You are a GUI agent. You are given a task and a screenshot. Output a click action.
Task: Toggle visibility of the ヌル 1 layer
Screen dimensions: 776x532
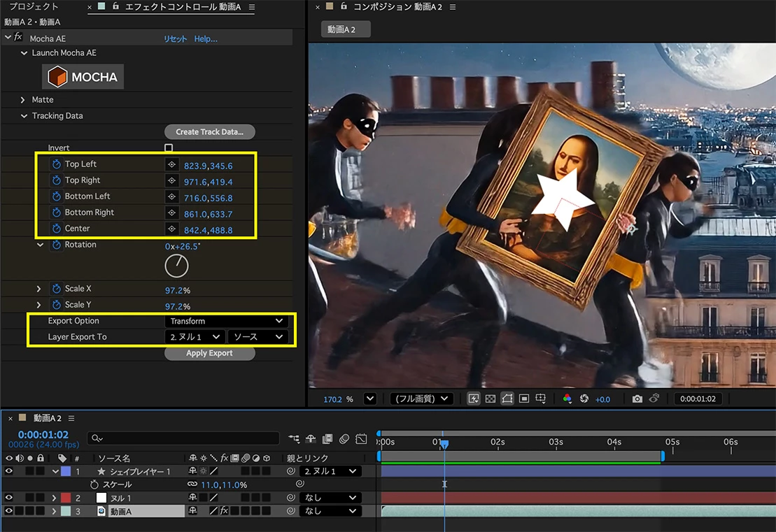(x=8, y=497)
